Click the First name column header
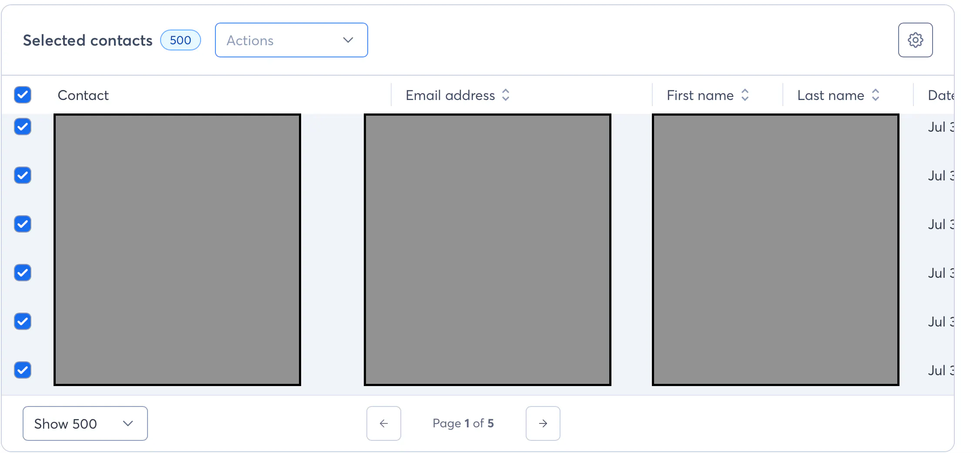The height and width of the screenshot is (453, 980). [700, 95]
